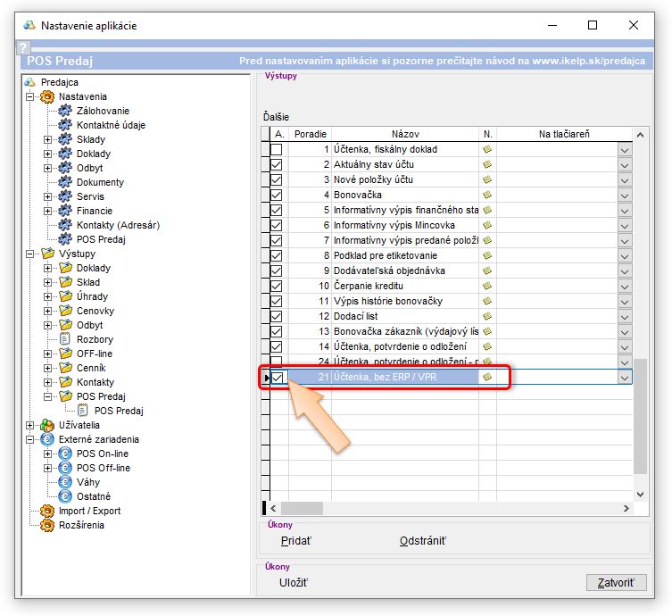
Task: Click the Názov column header
Action: [404, 134]
